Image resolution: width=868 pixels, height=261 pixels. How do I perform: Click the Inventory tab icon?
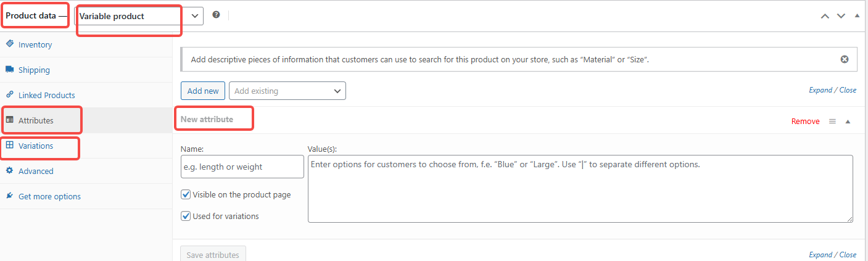(10, 44)
